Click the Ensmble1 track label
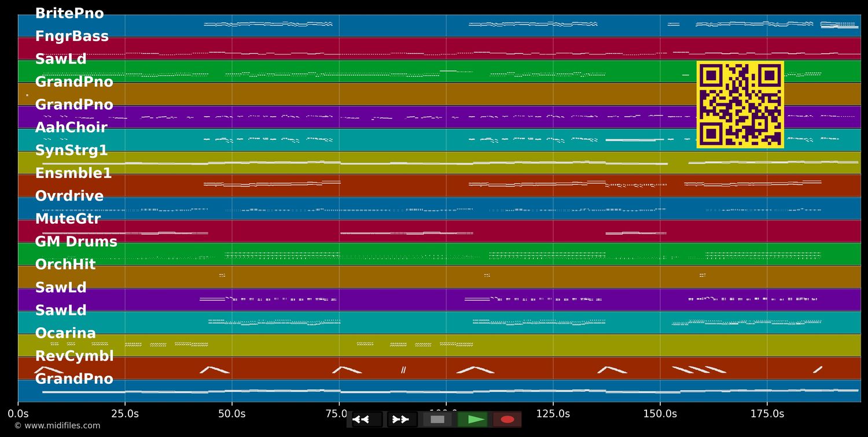This screenshot has width=868, height=437. (x=73, y=173)
